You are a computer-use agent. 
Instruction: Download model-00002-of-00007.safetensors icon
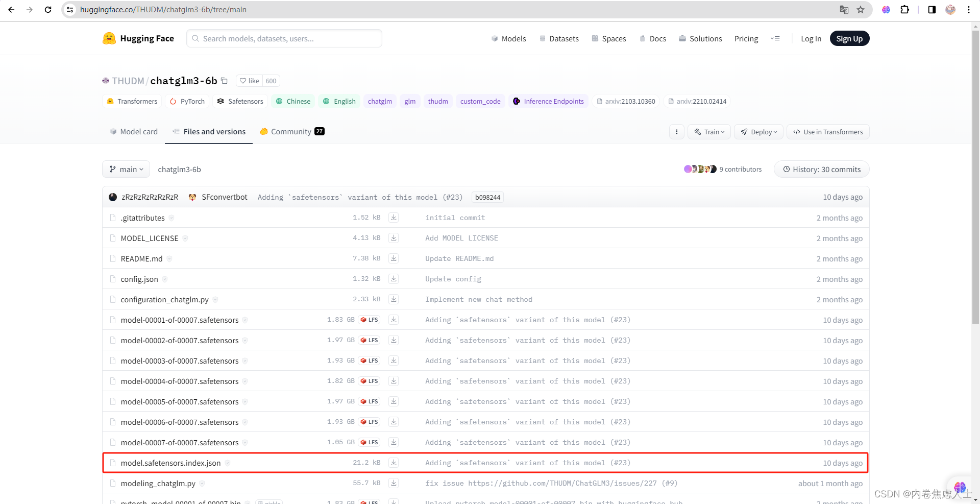click(394, 340)
